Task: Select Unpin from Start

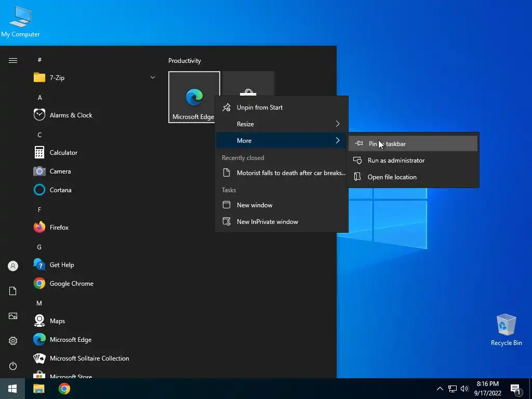Action: pos(282,108)
